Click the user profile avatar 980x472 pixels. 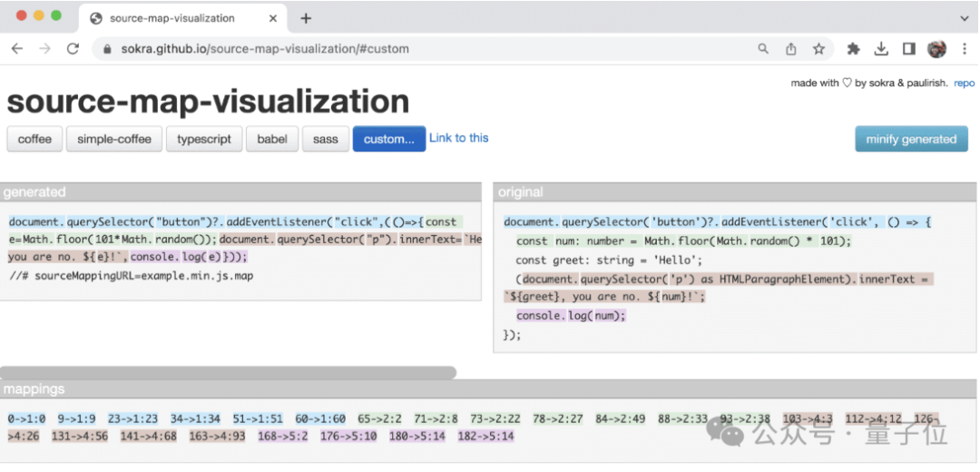[936, 49]
